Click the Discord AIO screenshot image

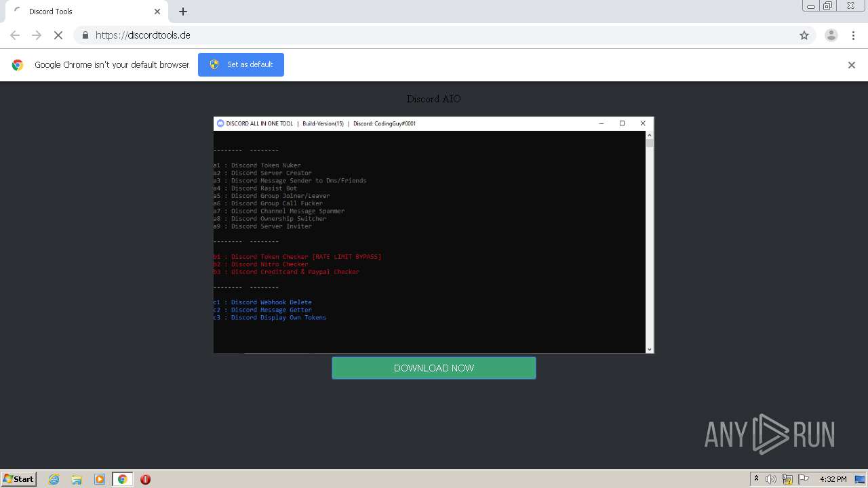434,235
